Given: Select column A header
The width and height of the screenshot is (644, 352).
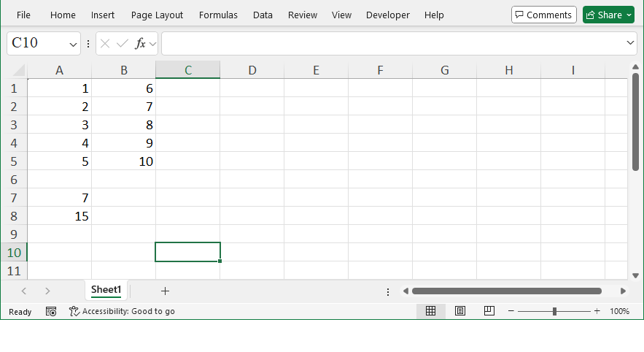Looking at the screenshot, I should click(x=60, y=70).
